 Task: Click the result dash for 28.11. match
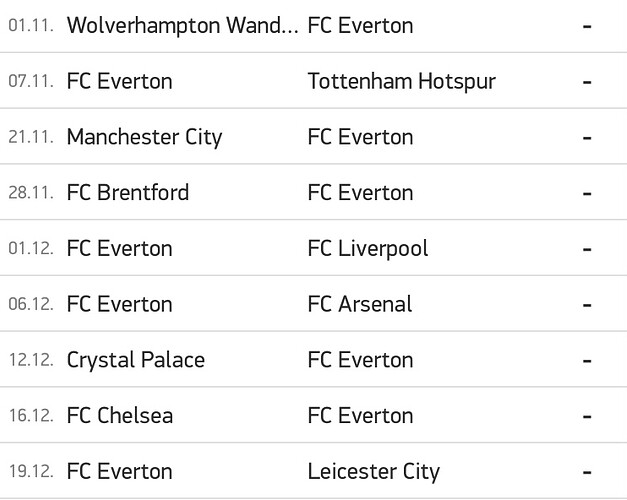click(x=587, y=194)
